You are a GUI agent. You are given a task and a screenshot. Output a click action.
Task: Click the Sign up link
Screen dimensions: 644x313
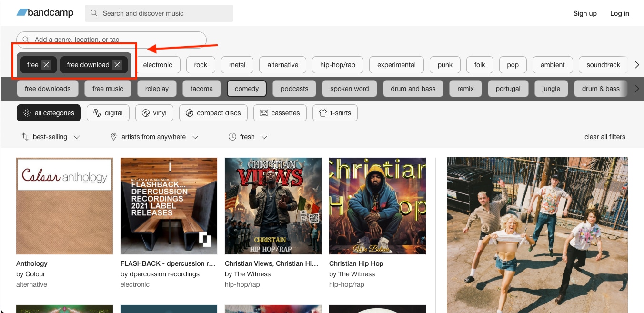(x=585, y=13)
